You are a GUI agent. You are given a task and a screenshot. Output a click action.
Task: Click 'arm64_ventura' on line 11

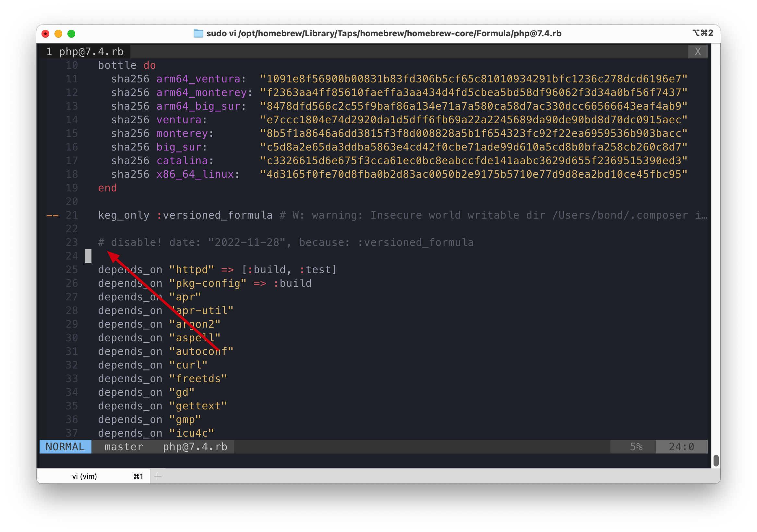tap(198, 79)
